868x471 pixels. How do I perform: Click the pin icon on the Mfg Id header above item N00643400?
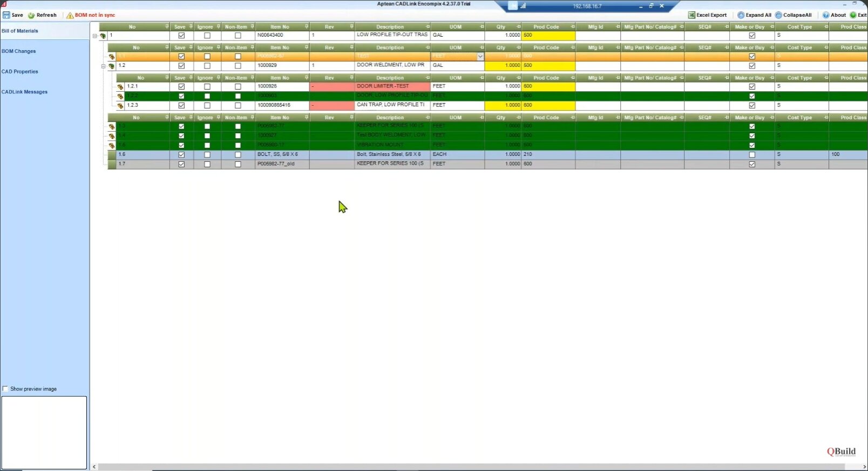tap(618, 26)
